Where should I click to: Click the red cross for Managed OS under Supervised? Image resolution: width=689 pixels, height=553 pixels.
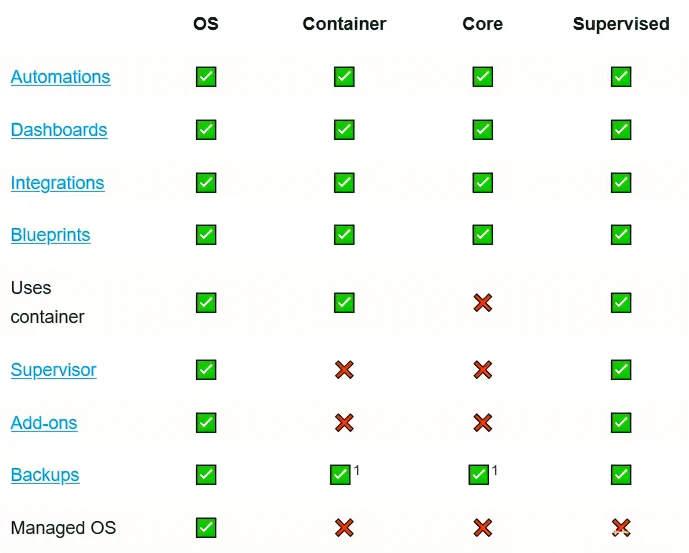coord(621,527)
